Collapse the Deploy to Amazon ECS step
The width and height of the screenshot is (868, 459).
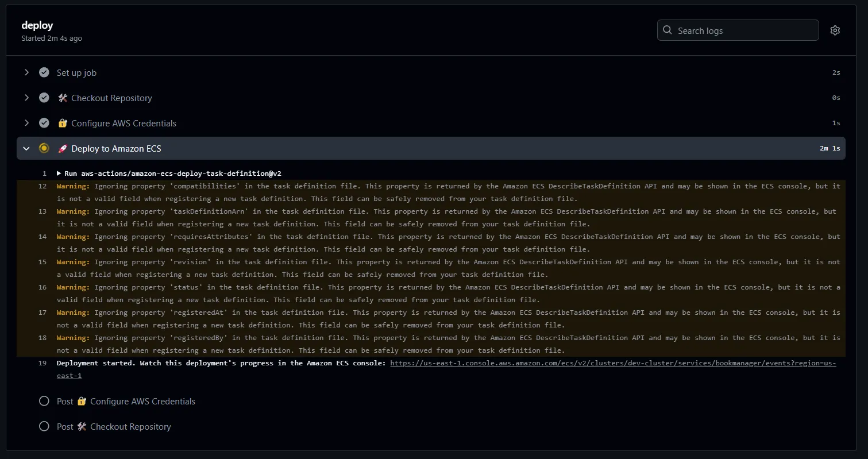tap(26, 148)
